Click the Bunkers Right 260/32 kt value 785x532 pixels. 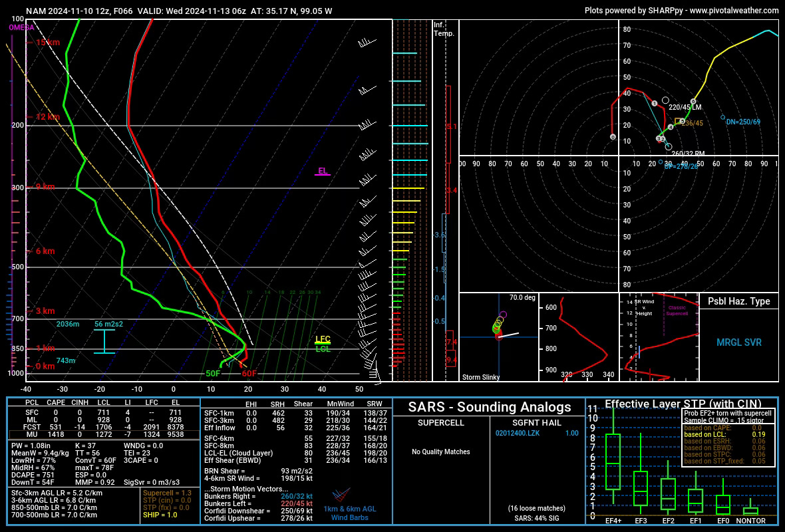pos(297,497)
